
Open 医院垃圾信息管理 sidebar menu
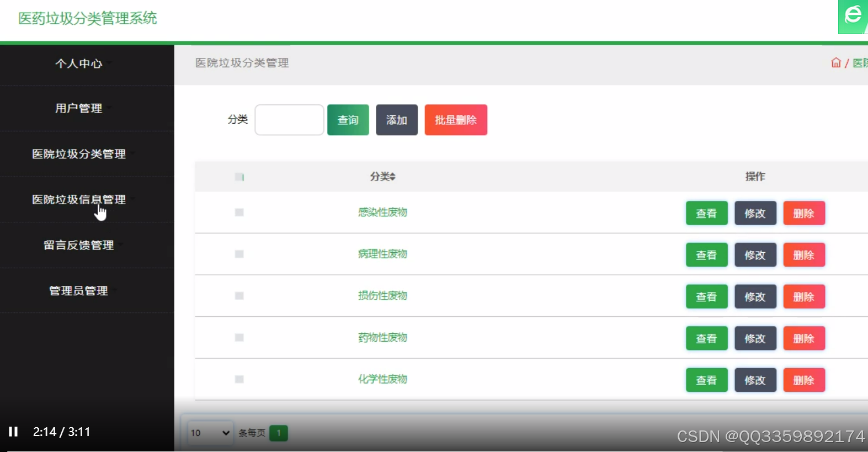[79, 199]
